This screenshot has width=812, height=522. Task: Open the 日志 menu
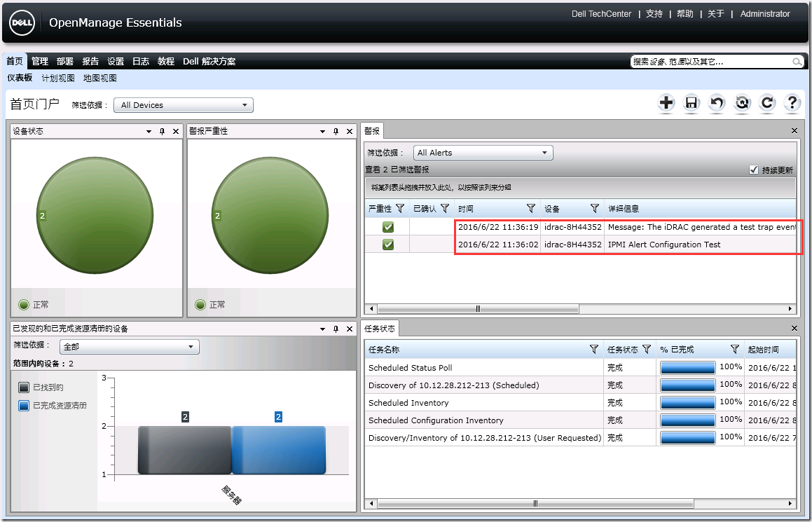141,61
